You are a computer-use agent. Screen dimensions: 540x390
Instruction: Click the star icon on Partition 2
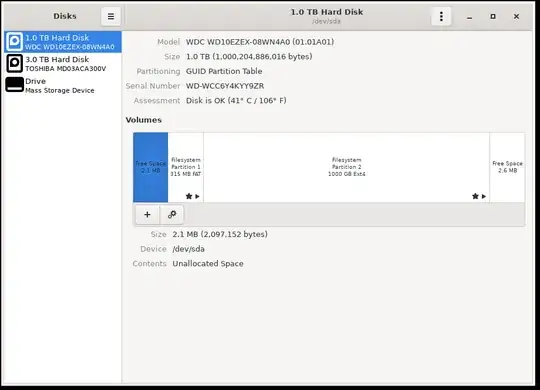coord(475,196)
